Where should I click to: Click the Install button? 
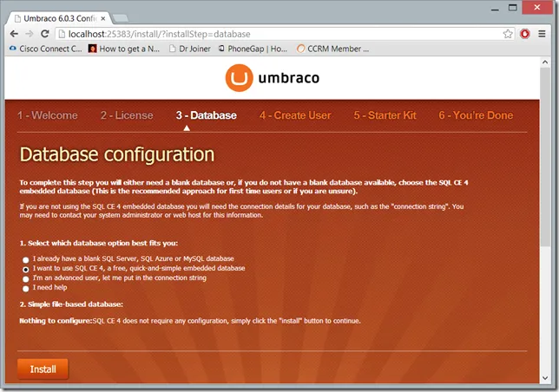pyautogui.click(x=43, y=369)
